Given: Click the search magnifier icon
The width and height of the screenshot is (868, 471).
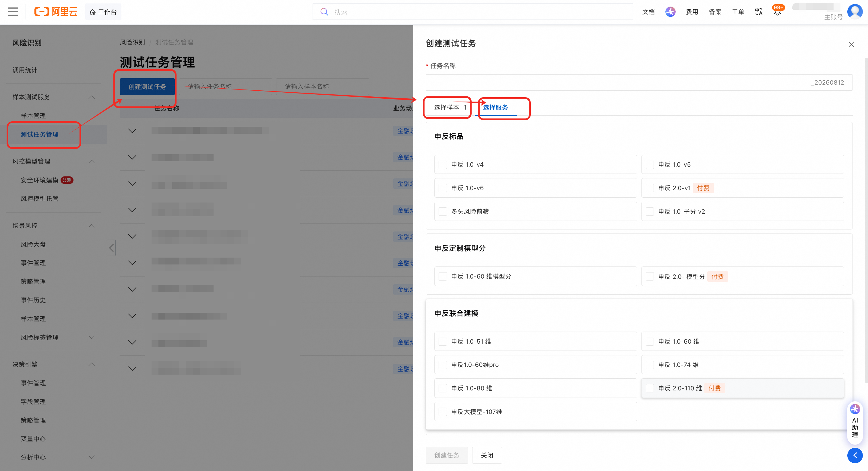Looking at the screenshot, I should 324,12.
